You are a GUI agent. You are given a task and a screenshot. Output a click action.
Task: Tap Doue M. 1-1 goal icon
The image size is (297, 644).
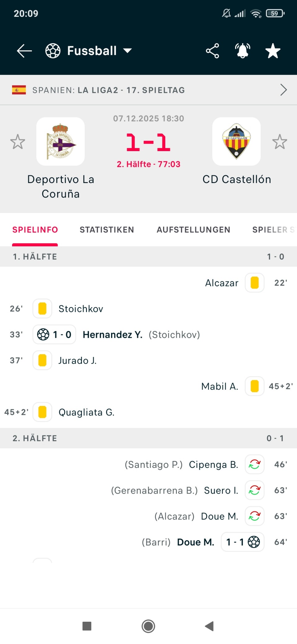(254, 542)
